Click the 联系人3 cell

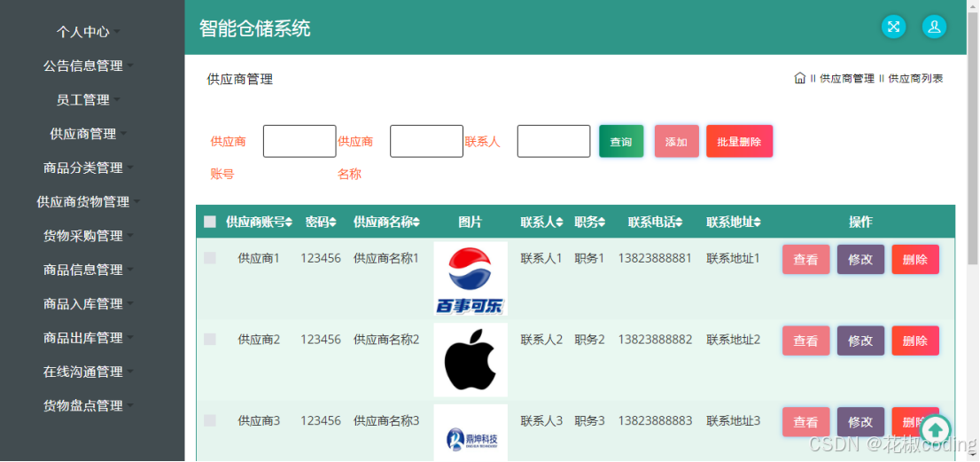[x=542, y=420]
